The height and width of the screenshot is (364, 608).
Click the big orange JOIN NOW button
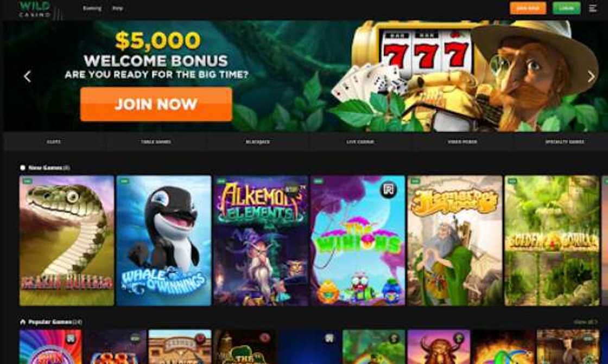(156, 104)
